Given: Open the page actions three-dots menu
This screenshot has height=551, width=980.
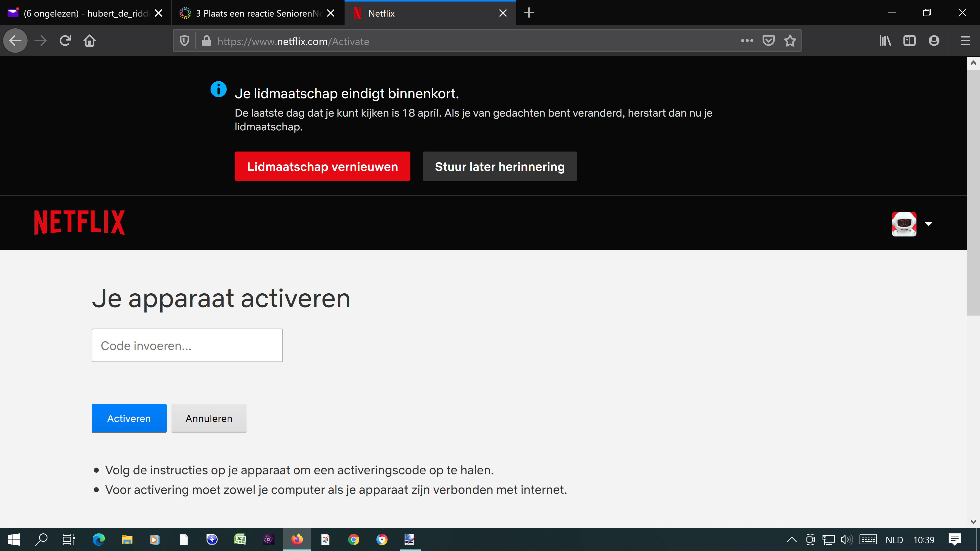Looking at the screenshot, I should click(x=747, y=41).
